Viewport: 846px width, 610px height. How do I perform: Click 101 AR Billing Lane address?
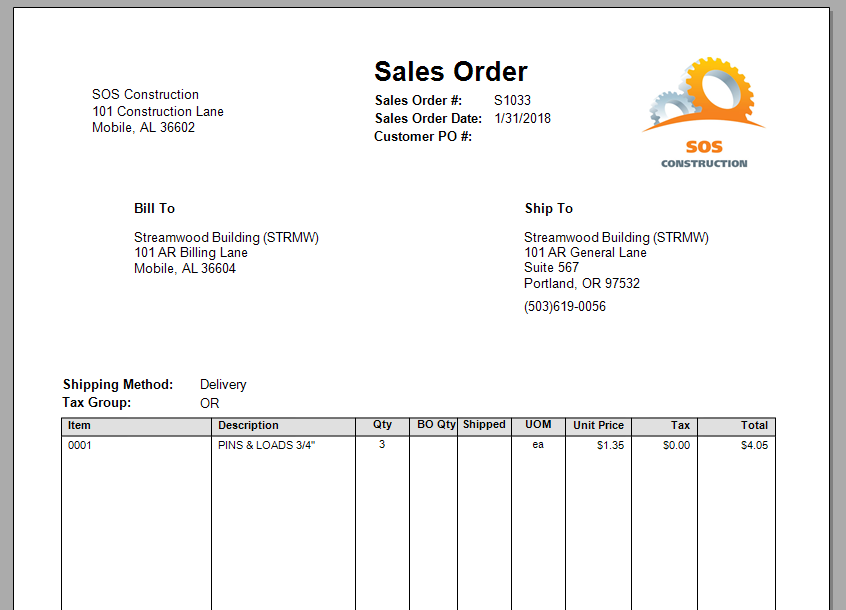[190, 252]
